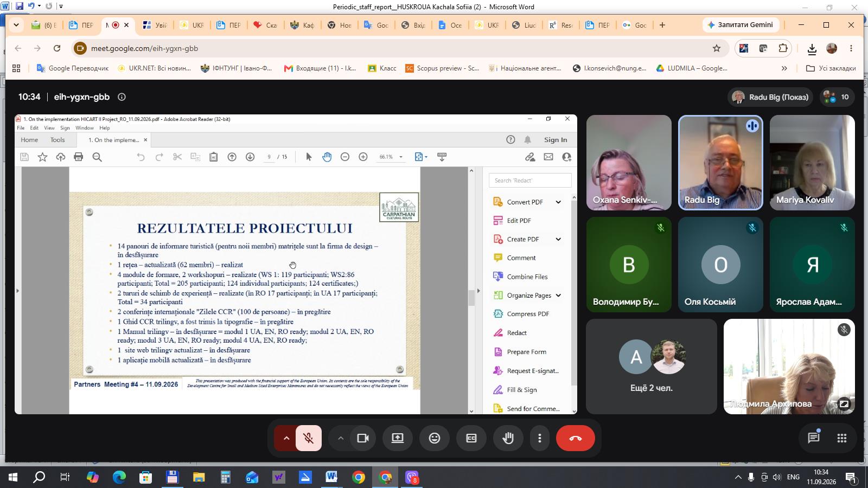Toggle the camera in Meet controls
The image size is (868, 488).
coord(363,438)
